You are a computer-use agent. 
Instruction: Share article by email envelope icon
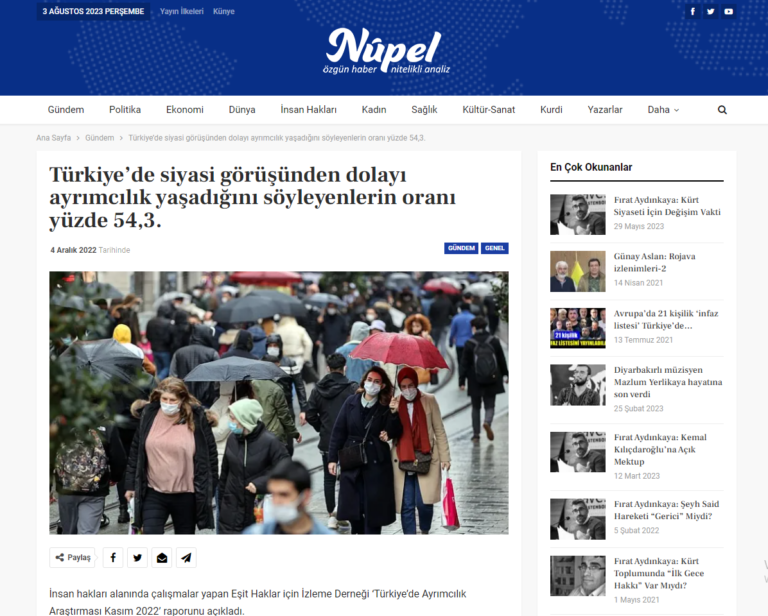tap(162, 557)
